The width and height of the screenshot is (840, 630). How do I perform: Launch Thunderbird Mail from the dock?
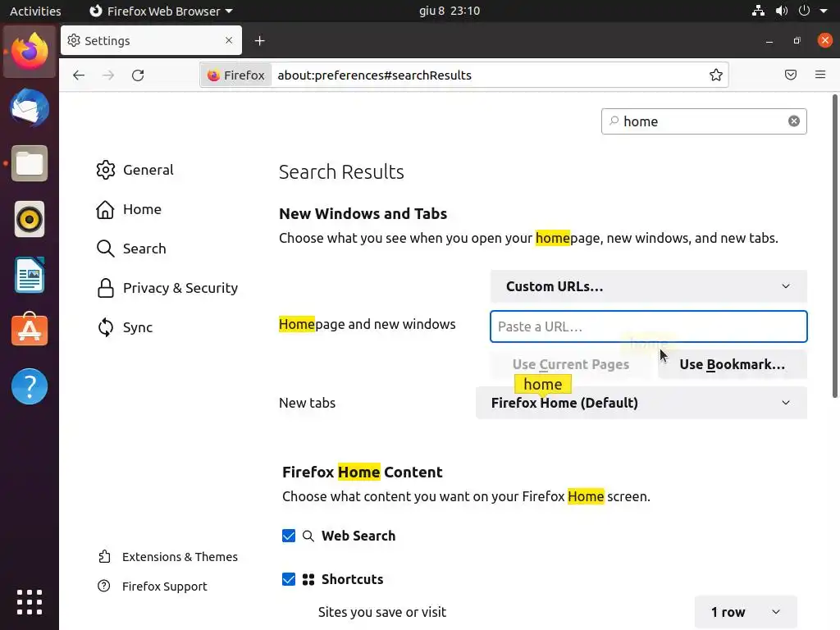coord(30,108)
